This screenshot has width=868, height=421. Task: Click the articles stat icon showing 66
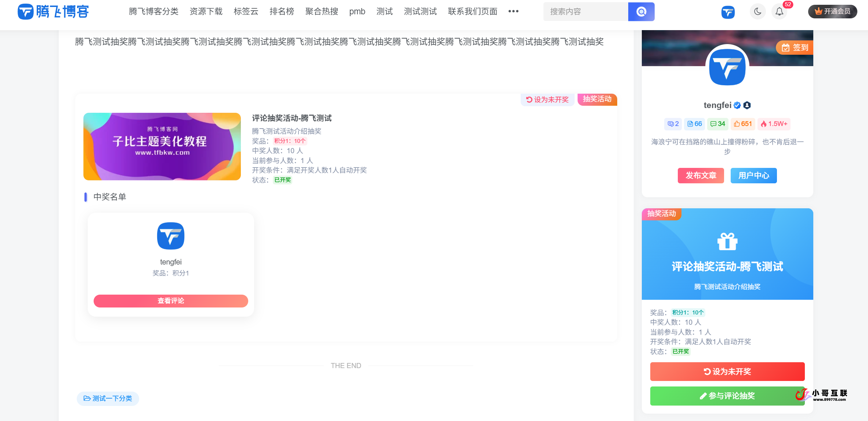click(694, 124)
